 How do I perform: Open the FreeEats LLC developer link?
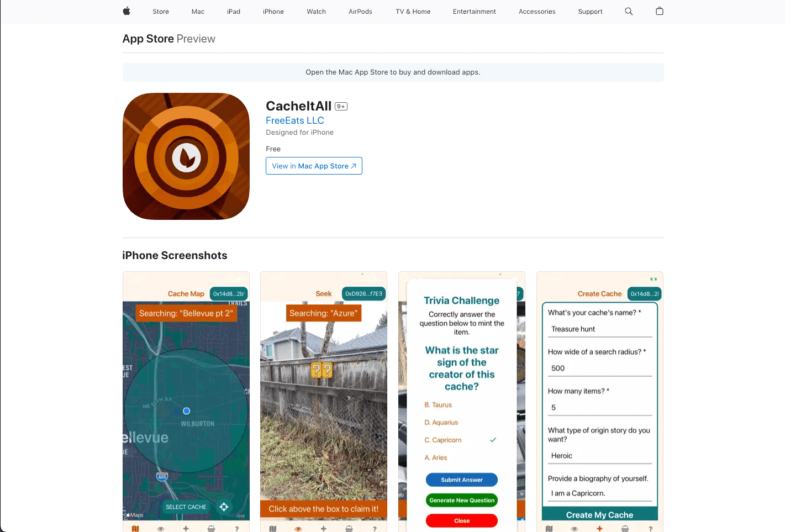(295, 120)
